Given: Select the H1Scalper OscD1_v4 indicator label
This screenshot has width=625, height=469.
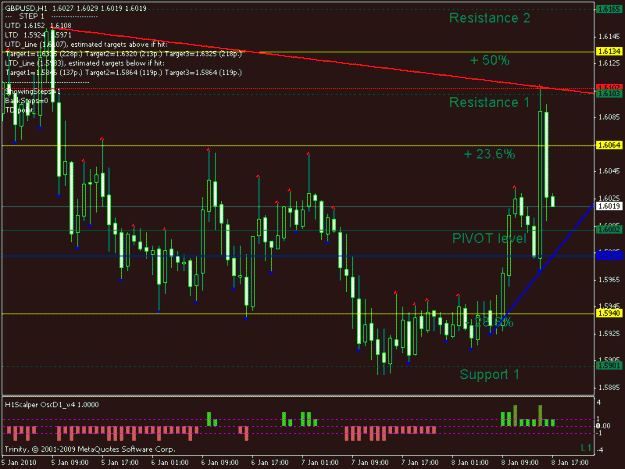Looking at the screenshot, I should coord(52,405).
